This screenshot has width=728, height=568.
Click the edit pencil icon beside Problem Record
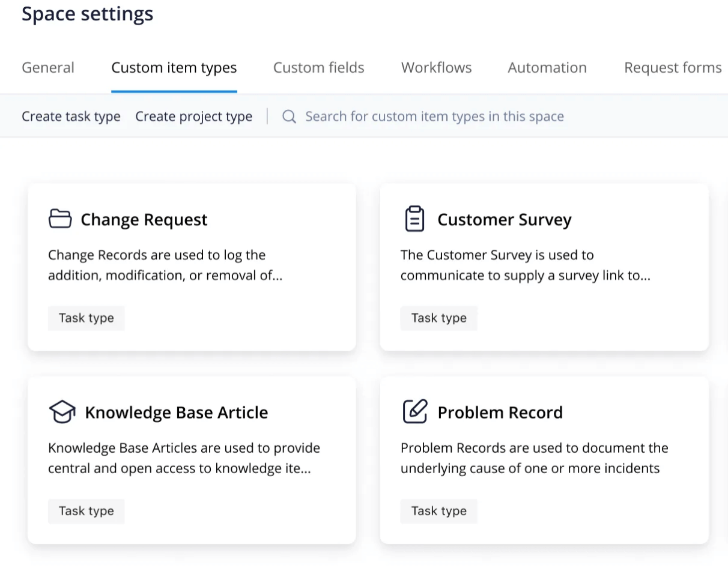(414, 412)
